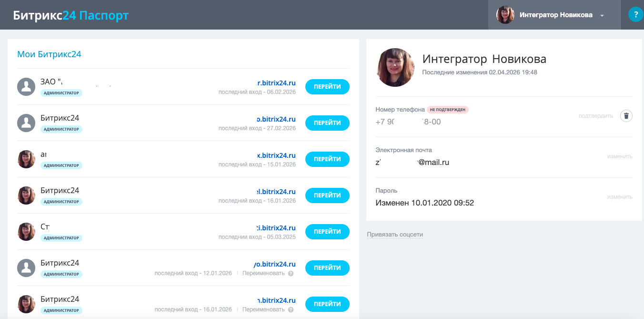Viewport: 644px width, 319px height.
Task: Click подтвердить link for phone number
Action: [596, 116]
